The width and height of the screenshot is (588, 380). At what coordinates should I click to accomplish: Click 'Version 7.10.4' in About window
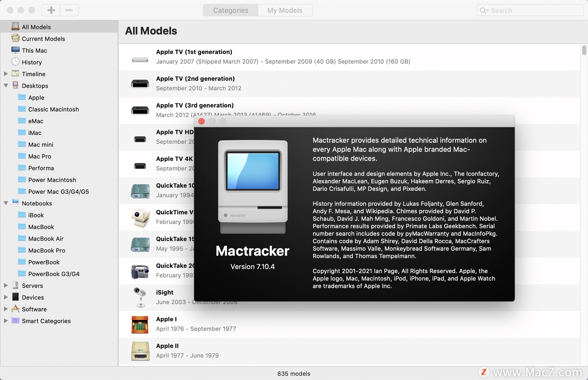(x=253, y=266)
